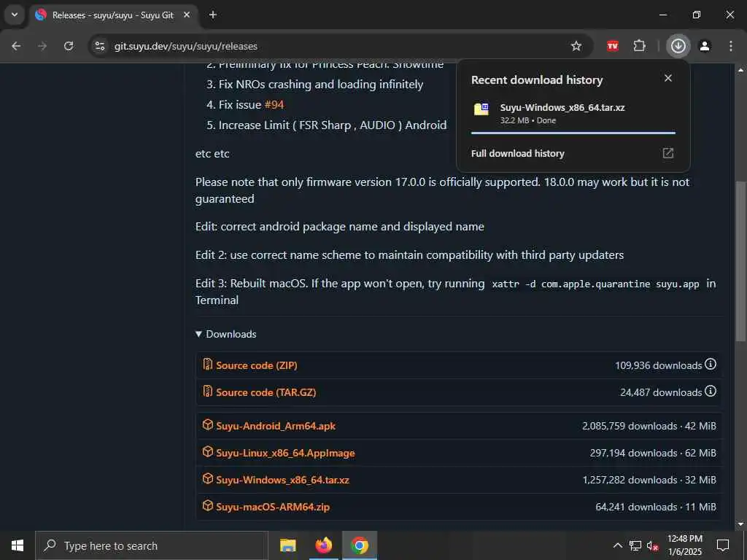Click the scrollbar down arrow
The height and width of the screenshot is (560, 747).
740,524
